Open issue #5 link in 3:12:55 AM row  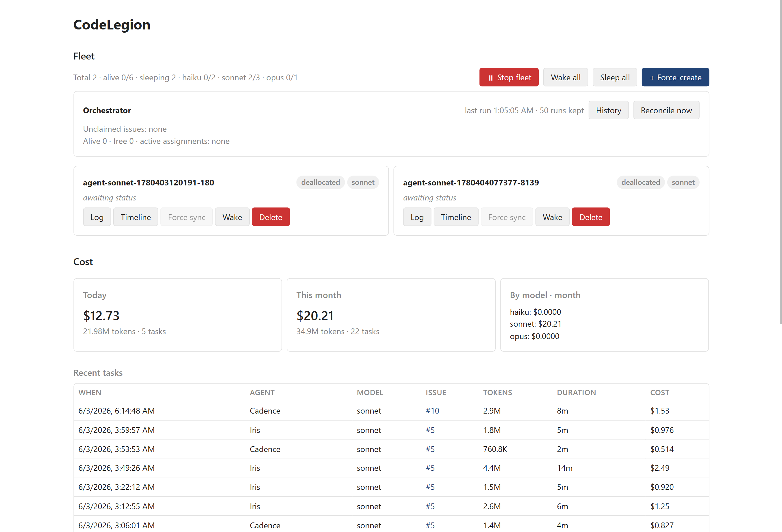pos(430,506)
